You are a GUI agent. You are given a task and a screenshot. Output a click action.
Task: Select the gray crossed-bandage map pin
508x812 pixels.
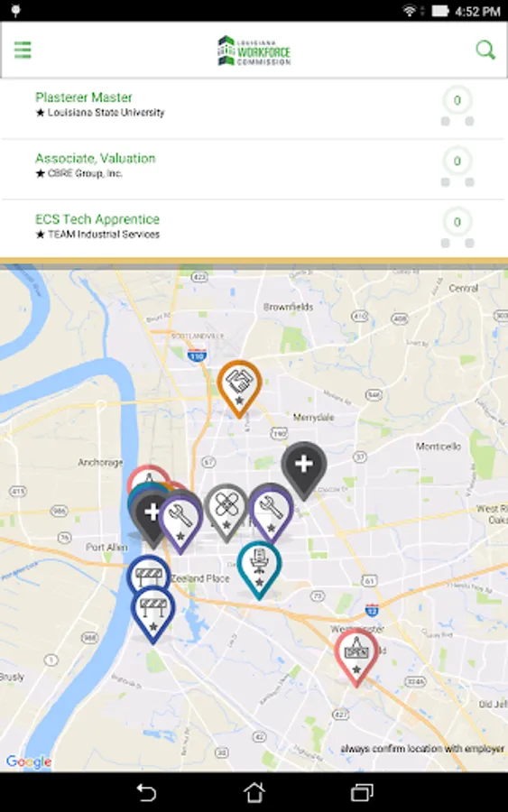(226, 510)
